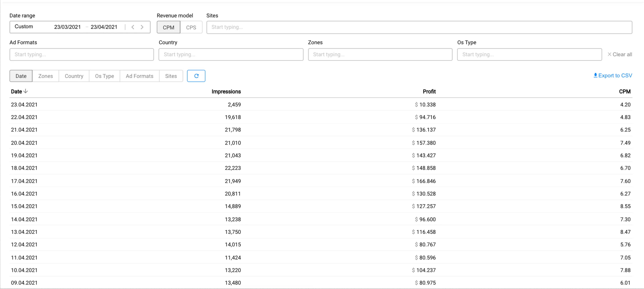Click the previous date range arrow
Screen dimensions: 644x289
point(133,27)
